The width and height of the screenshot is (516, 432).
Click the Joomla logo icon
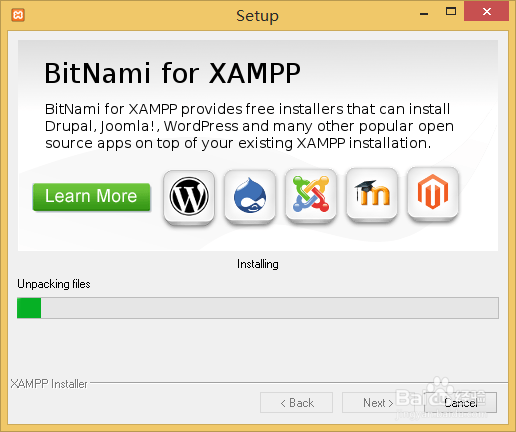pyautogui.click(x=311, y=195)
